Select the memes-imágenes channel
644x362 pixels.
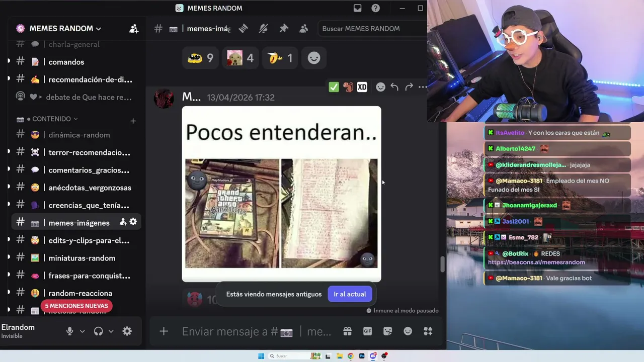tap(75, 222)
